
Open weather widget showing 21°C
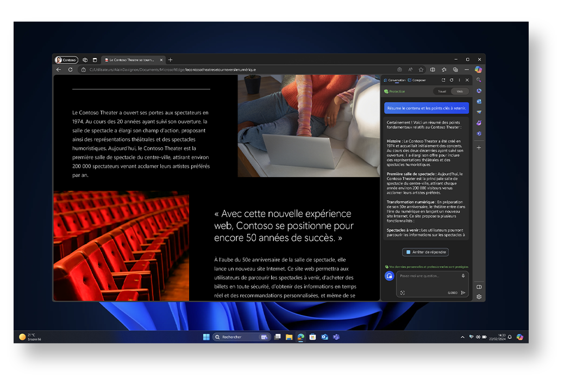pos(30,337)
